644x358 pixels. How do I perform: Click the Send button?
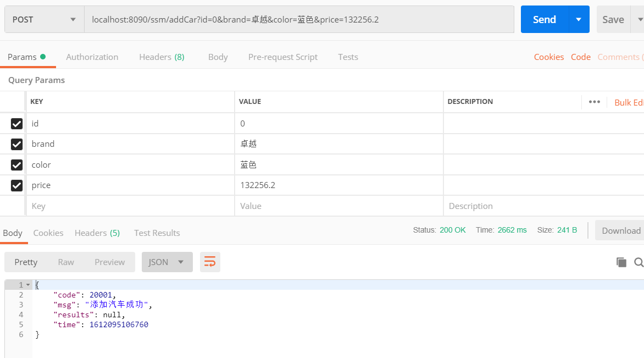click(545, 19)
